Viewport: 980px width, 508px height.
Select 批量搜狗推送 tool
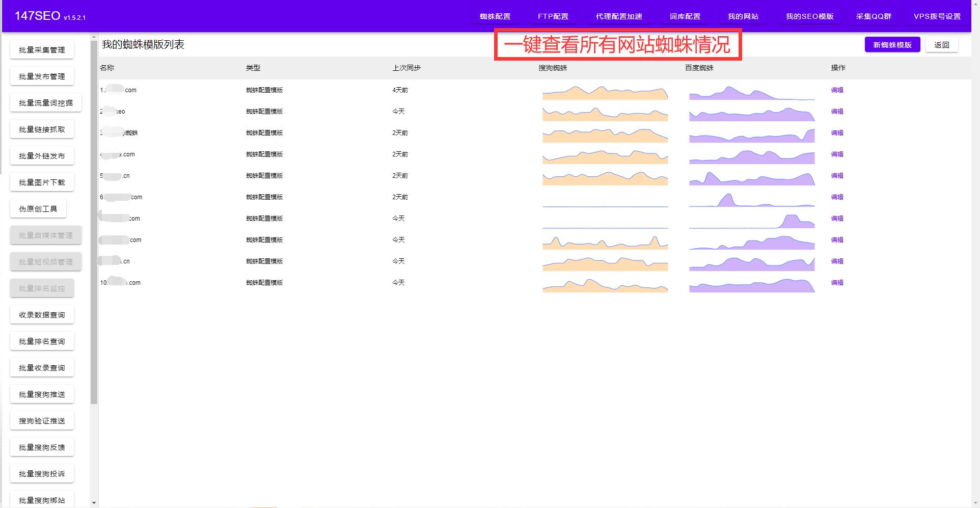pyautogui.click(x=42, y=394)
